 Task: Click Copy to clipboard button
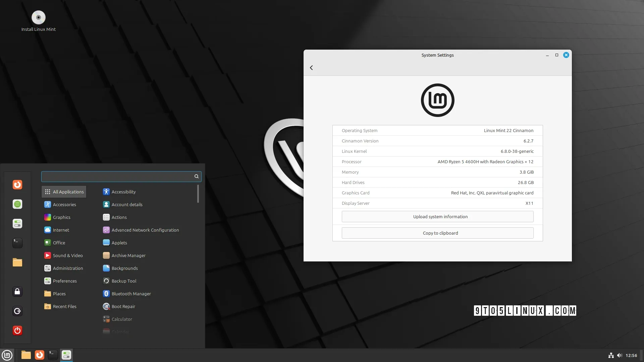[x=437, y=233]
